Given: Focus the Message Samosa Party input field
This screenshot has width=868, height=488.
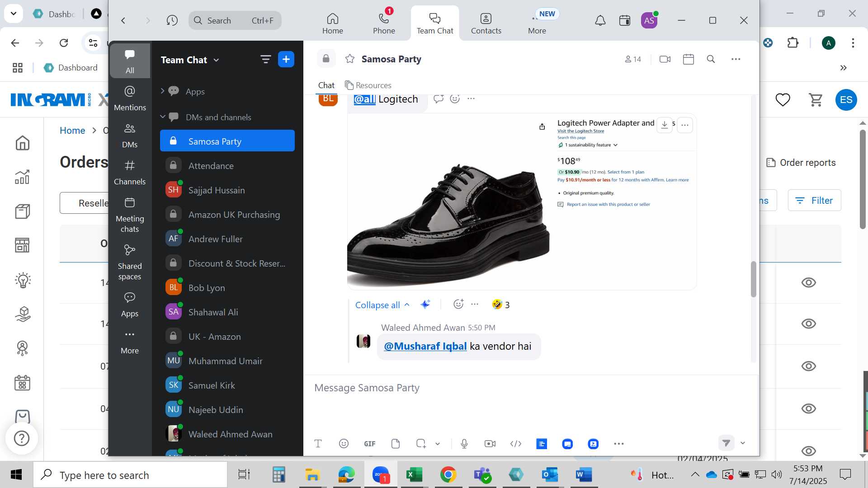Looking at the screenshot, I should (531, 388).
